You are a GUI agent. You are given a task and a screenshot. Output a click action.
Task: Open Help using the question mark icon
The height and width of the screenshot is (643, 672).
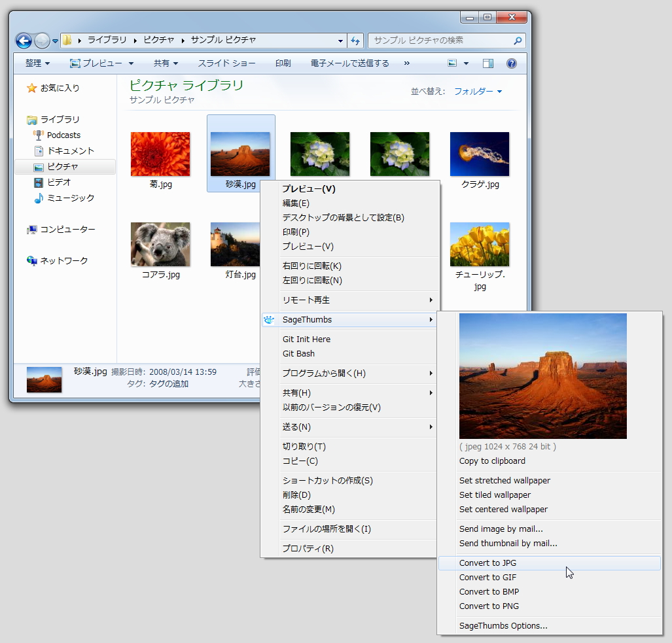coord(512,63)
